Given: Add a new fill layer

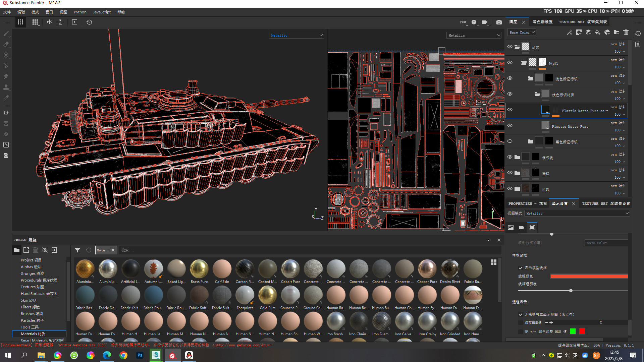Looking at the screenshot, I should tap(598, 33).
